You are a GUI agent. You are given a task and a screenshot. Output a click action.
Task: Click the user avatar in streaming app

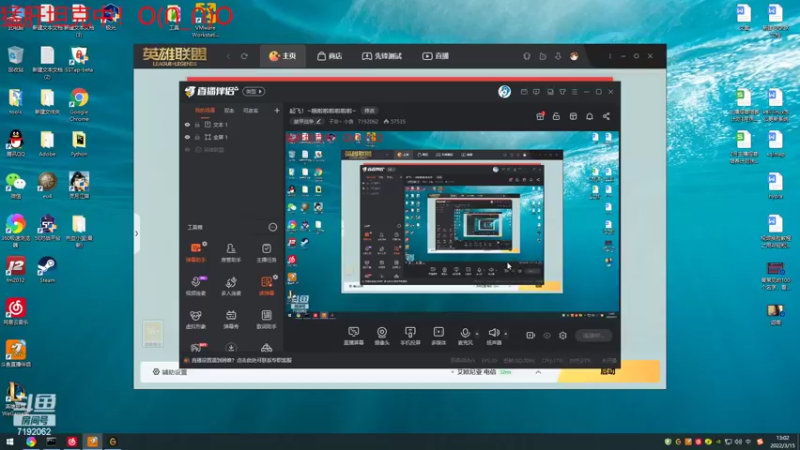[504, 91]
